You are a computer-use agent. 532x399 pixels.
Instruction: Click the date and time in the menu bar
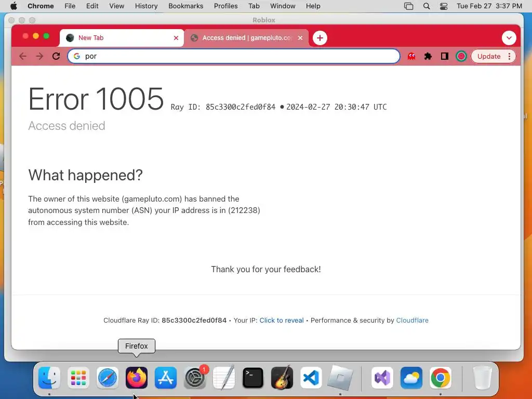[x=489, y=6]
